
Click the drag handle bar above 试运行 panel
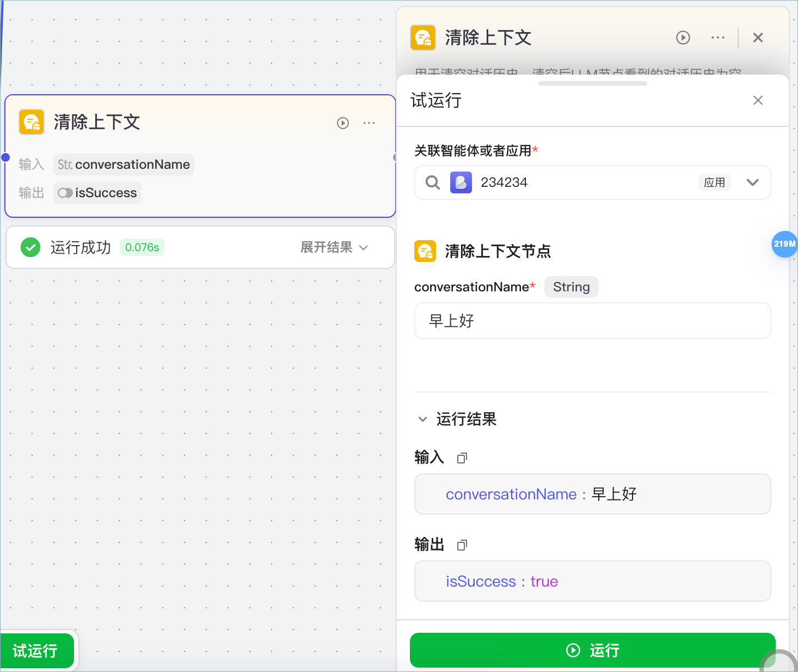coord(592,83)
